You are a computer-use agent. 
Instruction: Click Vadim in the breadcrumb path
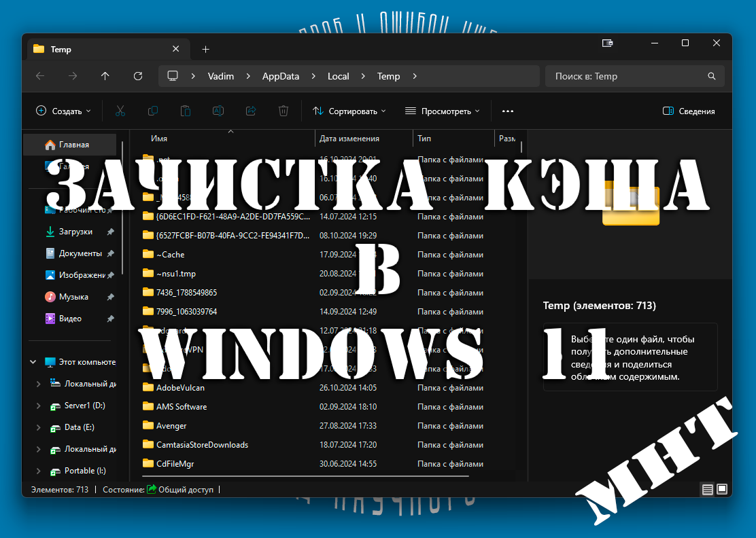pos(221,76)
